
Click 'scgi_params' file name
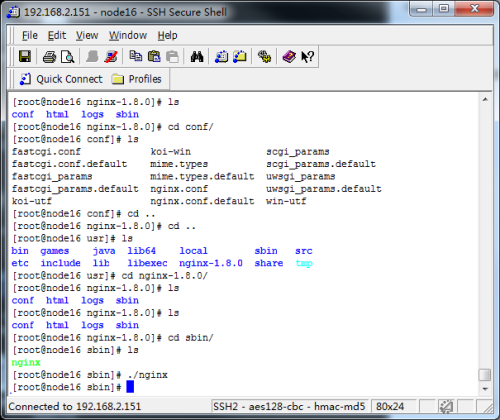pyautogui.click(x=298, y=152)
